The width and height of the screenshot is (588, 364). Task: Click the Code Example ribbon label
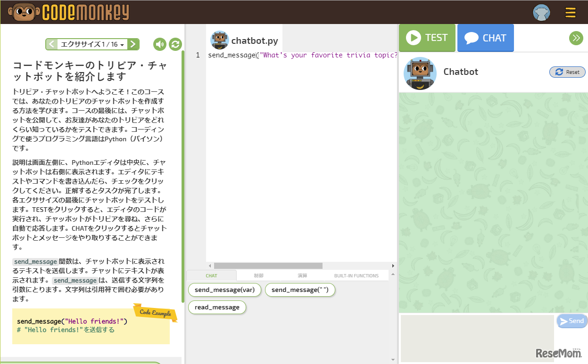[x=155, y=313]
